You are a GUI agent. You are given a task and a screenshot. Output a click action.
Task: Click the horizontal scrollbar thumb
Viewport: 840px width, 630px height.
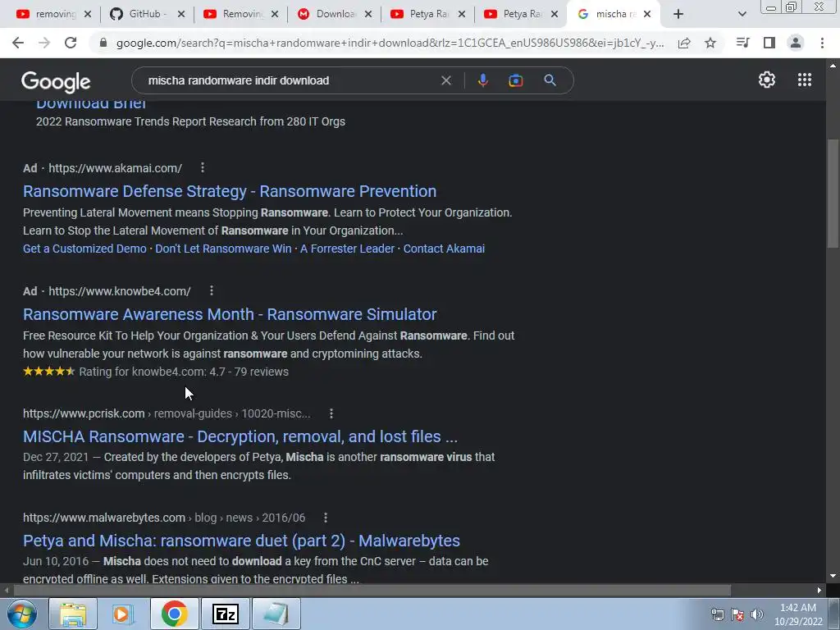(x=372, y=591)
